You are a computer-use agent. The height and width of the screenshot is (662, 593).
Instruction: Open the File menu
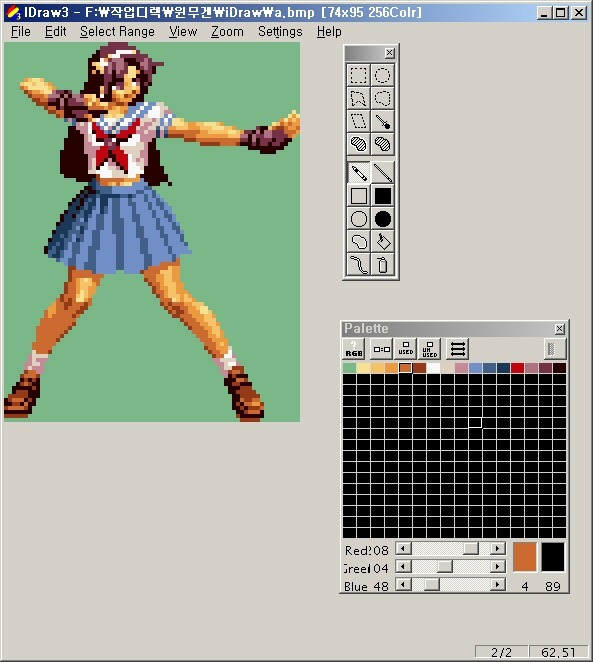point(21,32)
